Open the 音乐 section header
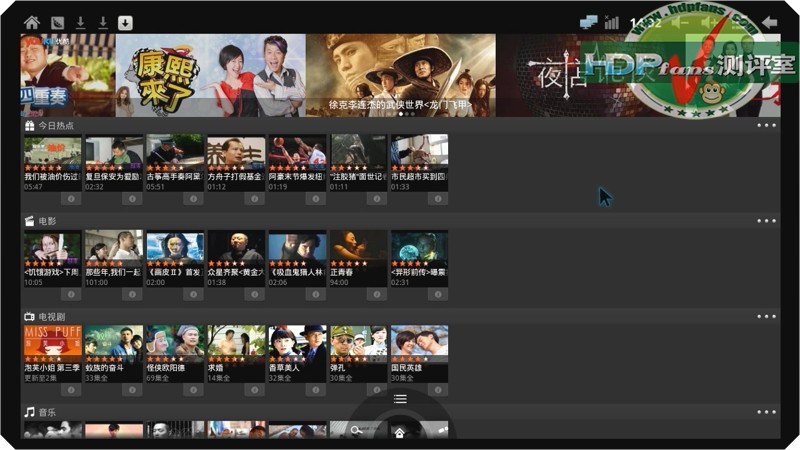This screenshot has width=800, height=450. point(401,412)
